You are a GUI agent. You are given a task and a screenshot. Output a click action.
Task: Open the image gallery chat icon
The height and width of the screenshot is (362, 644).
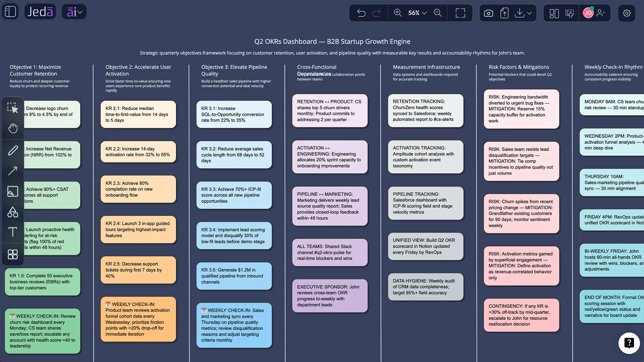[570, 13]
